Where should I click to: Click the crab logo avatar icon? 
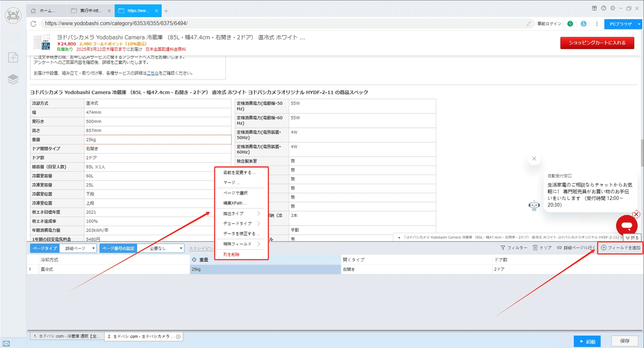(13, 15)
